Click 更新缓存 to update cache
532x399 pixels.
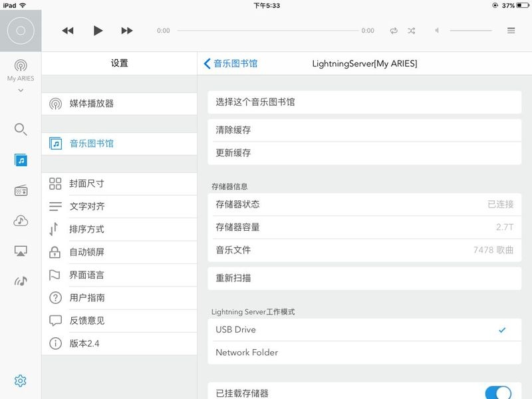coord(364,153)
